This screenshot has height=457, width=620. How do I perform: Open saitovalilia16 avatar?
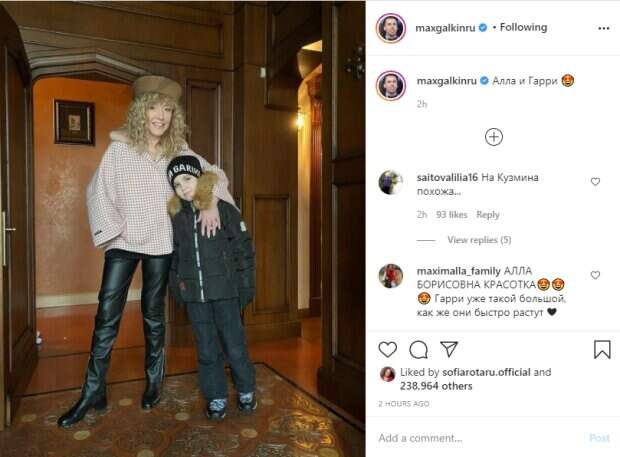click(391, 182)
